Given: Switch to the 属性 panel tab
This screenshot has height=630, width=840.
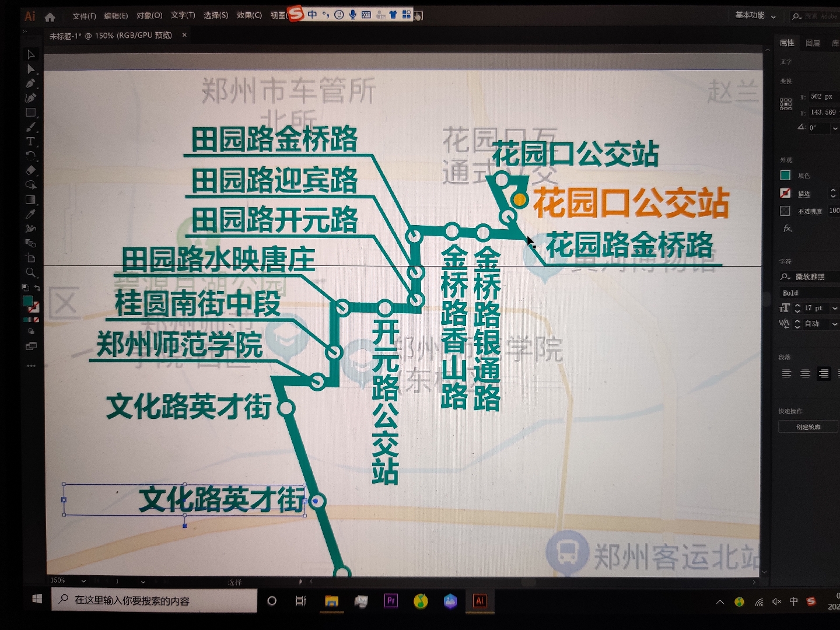Looking at the screenshot, I should (x=787, y=43).
